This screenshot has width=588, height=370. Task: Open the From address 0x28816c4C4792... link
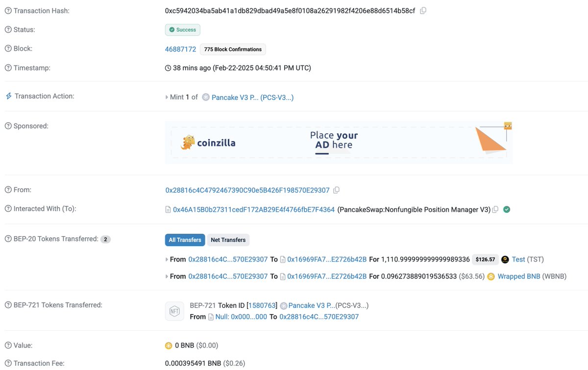[247, 190]
